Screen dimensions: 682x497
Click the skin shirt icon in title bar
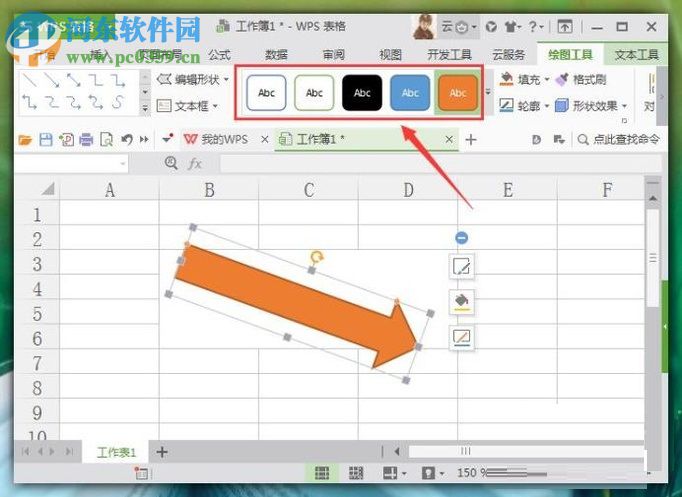(x=512, y=27)
